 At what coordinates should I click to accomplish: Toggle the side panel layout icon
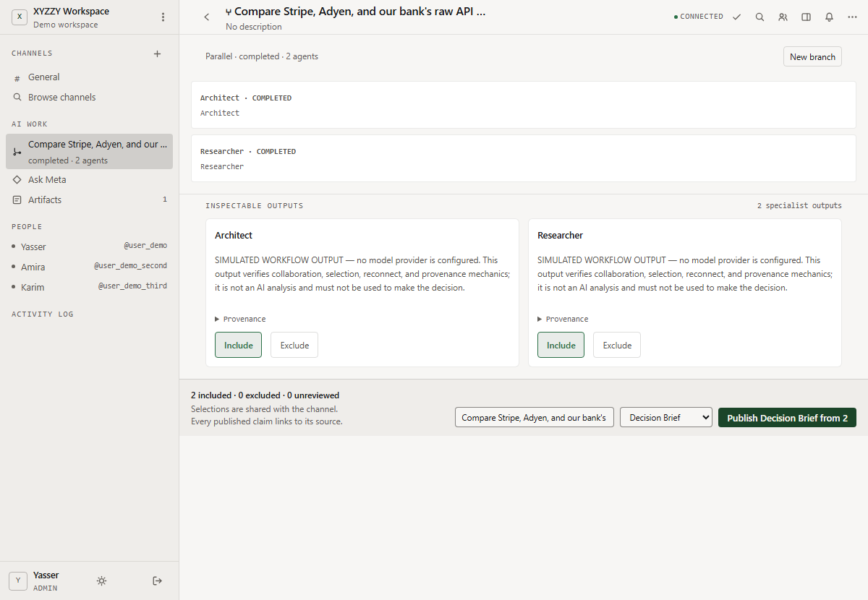coord(806,17)
